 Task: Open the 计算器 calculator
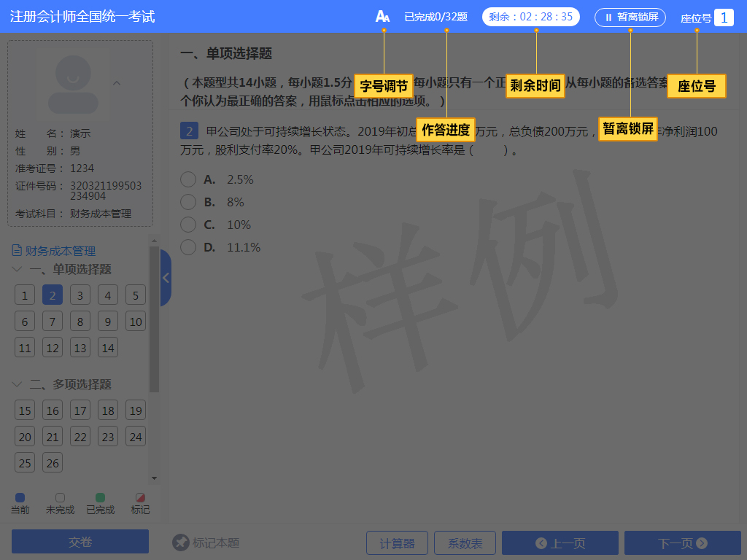(x=397, y=542)
